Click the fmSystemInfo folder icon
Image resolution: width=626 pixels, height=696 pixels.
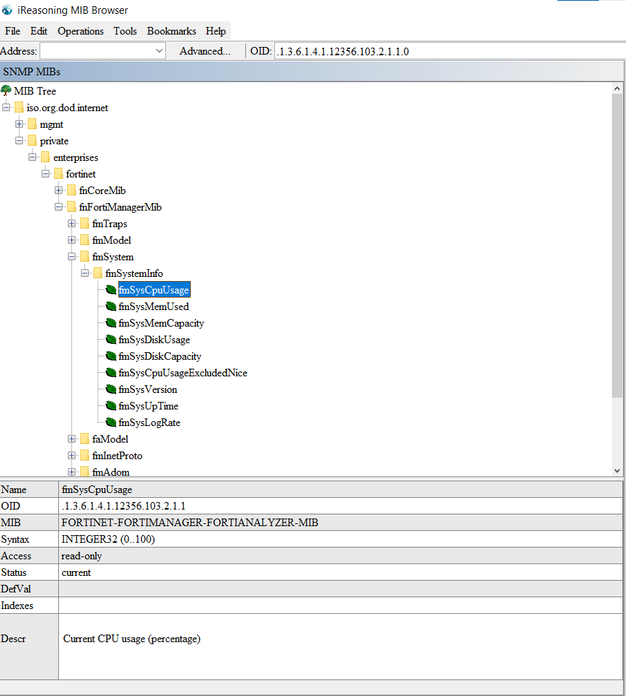pyautogui.click(x=98, y=273)
